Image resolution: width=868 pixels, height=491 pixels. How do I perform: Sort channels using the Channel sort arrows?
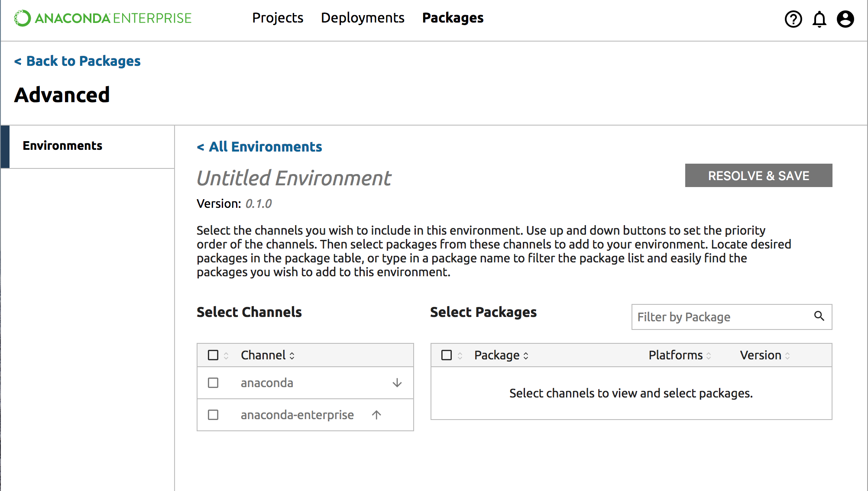[292, 355]
